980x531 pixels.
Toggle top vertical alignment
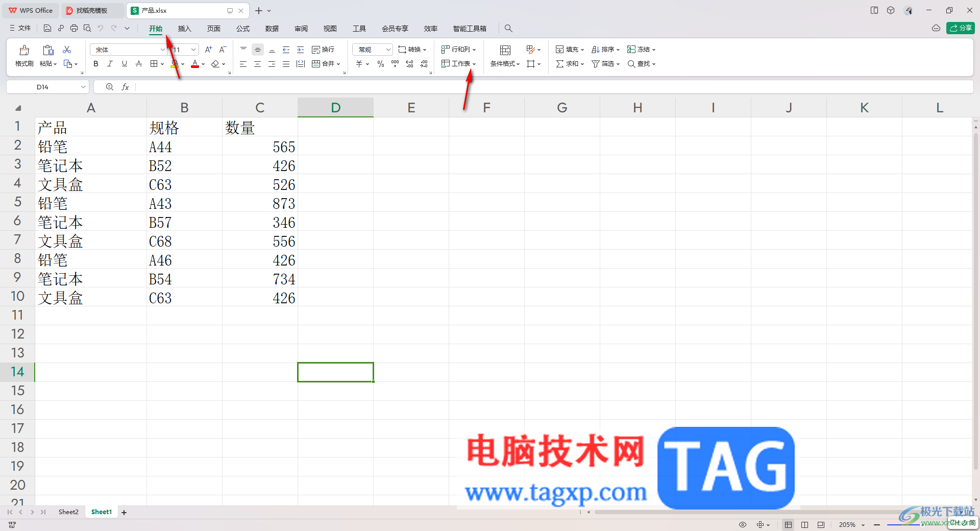[x=243, y=50]
